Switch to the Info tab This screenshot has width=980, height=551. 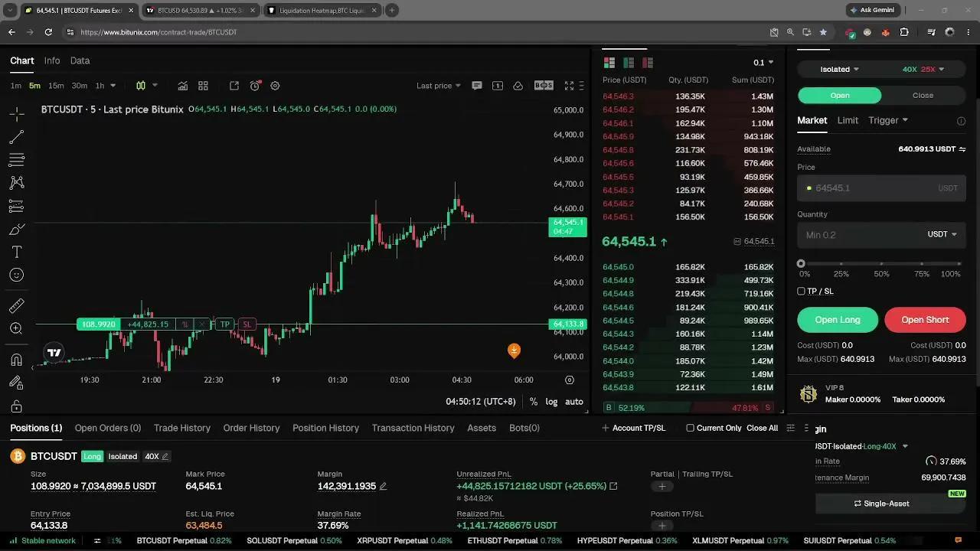coord(52,60)
